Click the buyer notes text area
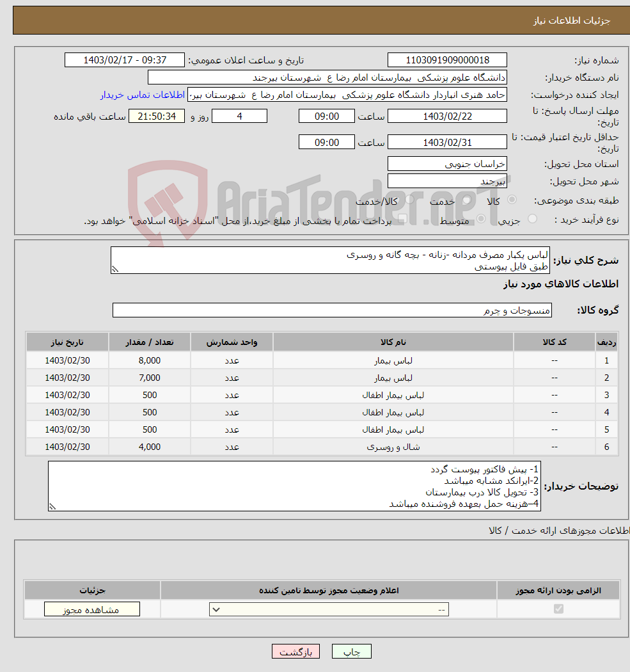This screenshot has height=672, width=630. click(x=294, y=486)
